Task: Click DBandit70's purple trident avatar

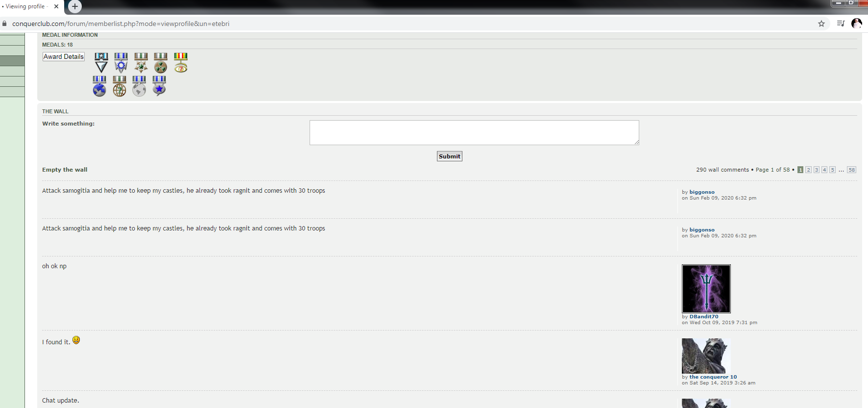Action: [x=706, y=289]
